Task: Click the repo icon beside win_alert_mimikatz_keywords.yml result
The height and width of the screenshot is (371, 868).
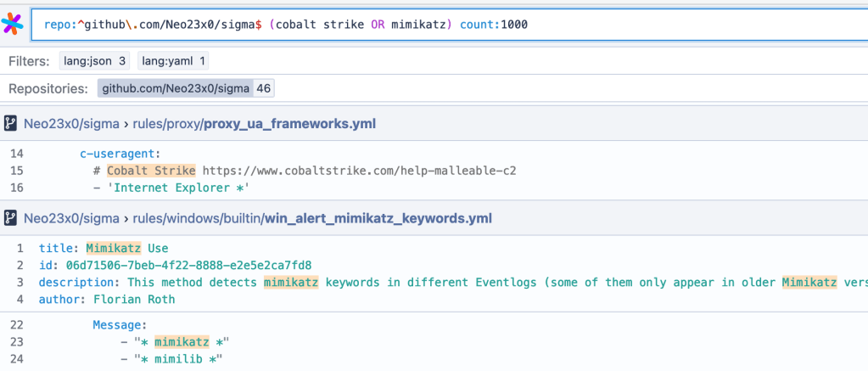Action: 11,219
